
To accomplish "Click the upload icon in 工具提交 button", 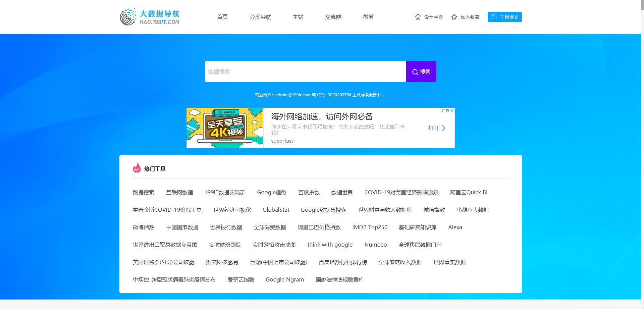I will coord(494,17).
